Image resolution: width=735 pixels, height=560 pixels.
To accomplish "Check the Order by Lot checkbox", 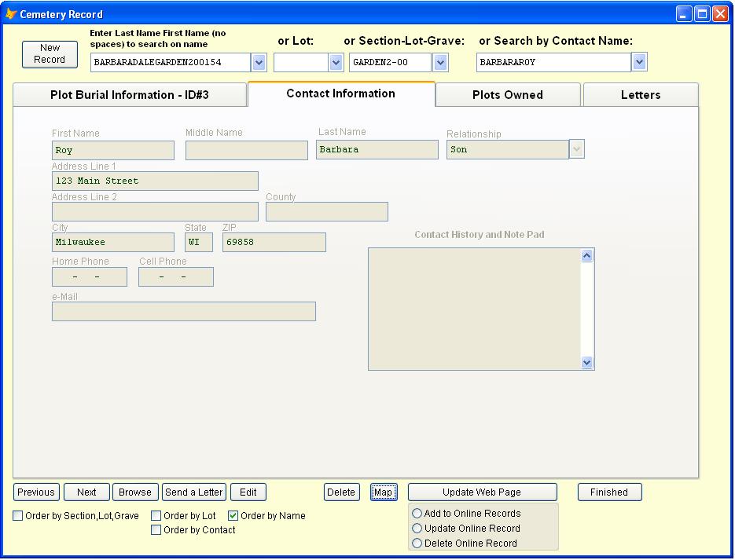I will (x=156, y=515).
